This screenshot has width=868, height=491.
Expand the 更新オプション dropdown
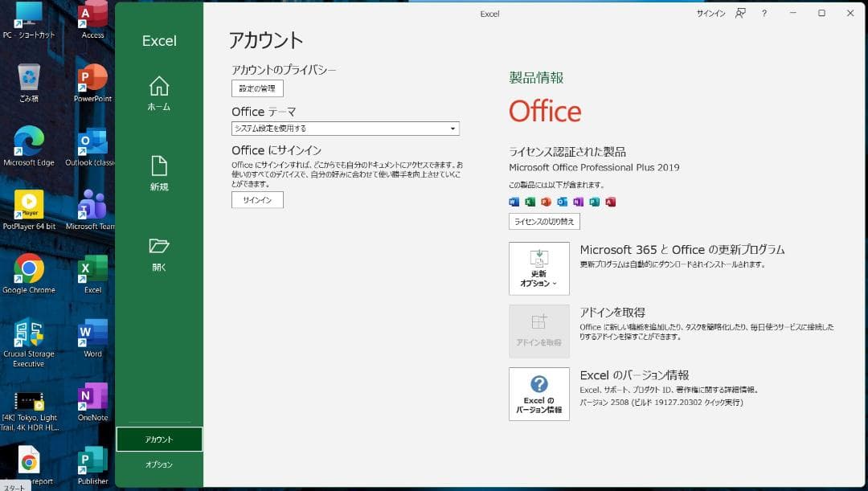(538, 268)
